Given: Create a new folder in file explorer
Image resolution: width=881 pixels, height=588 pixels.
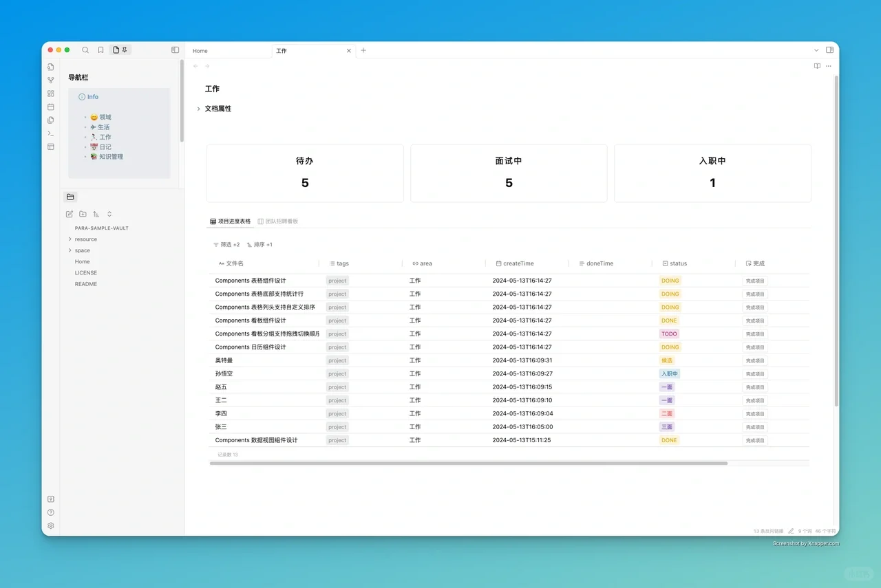Looking at the screenshot, I should [83, 214].
